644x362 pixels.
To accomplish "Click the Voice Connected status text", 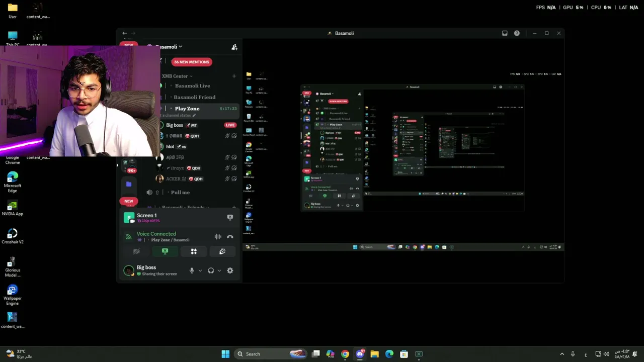I will (156, 234).
